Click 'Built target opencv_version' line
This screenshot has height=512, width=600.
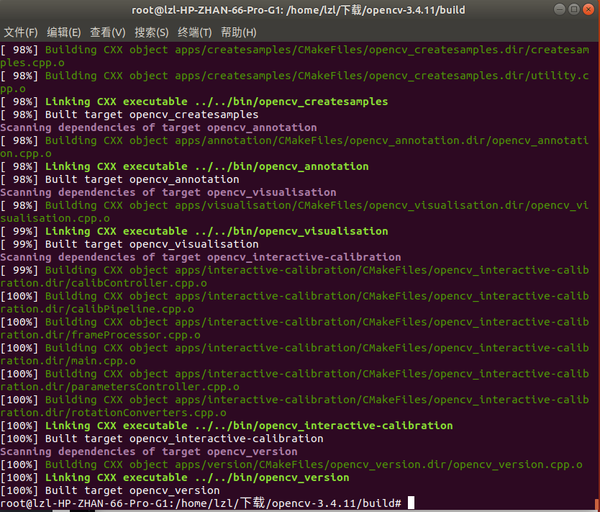tap(110, 491)
